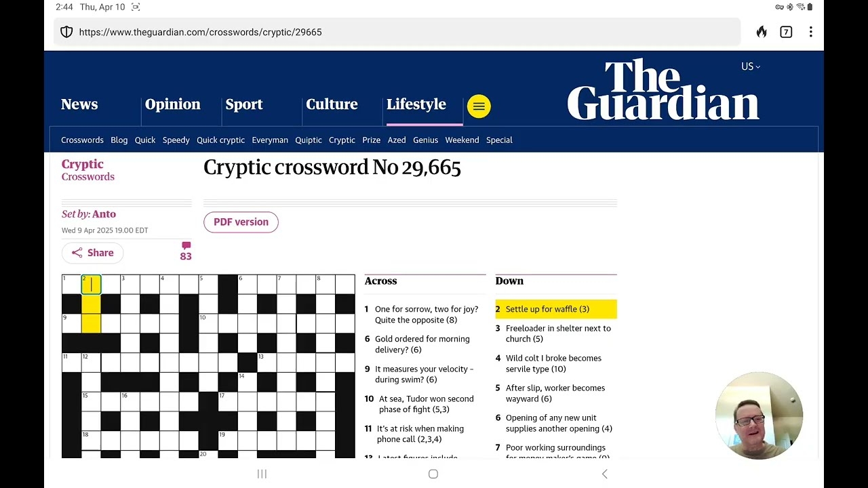Tap the browser fire clear-data icon
The width and height of the screenshot is (868, 488).
[x=762, y=32]
